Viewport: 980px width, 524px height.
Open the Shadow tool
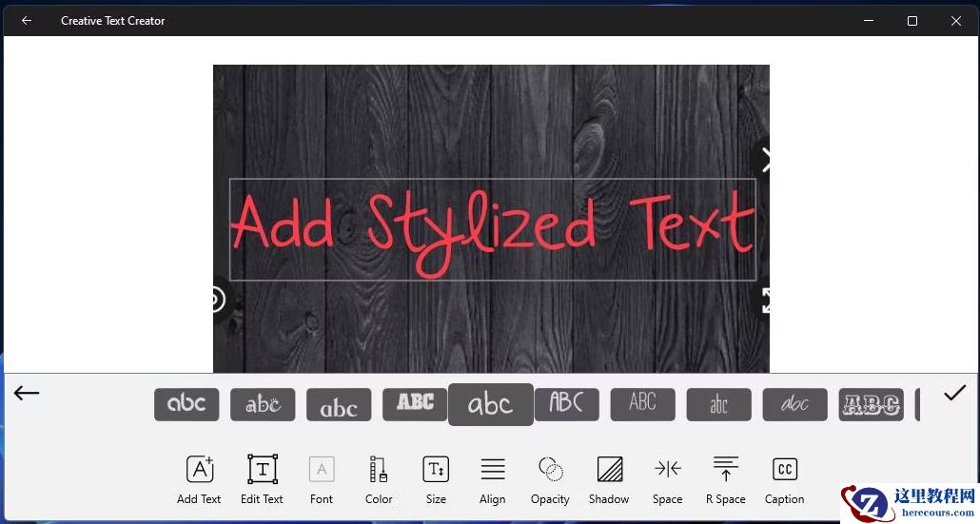click(609, 469)
